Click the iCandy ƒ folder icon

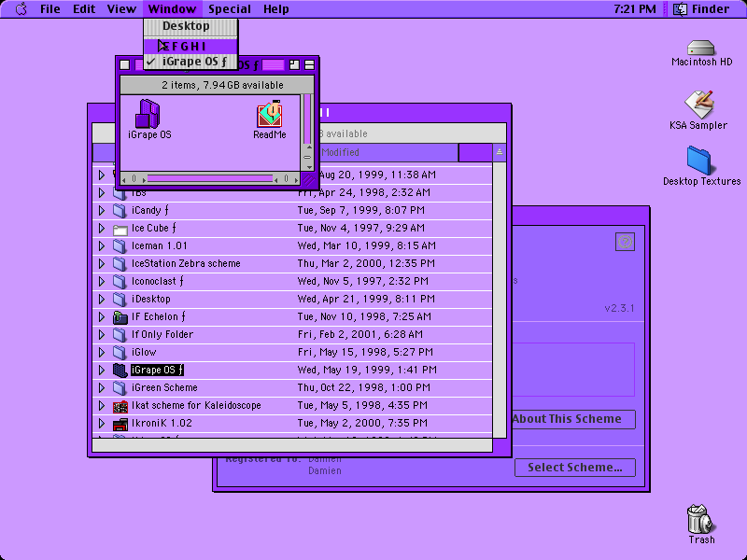pyautogui.click(x=120, y=211)
